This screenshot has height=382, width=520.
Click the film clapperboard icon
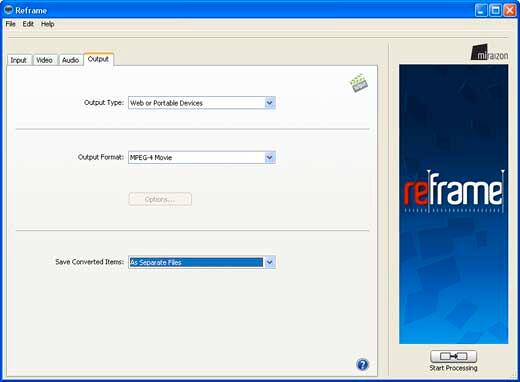click(x=358, y=83)
